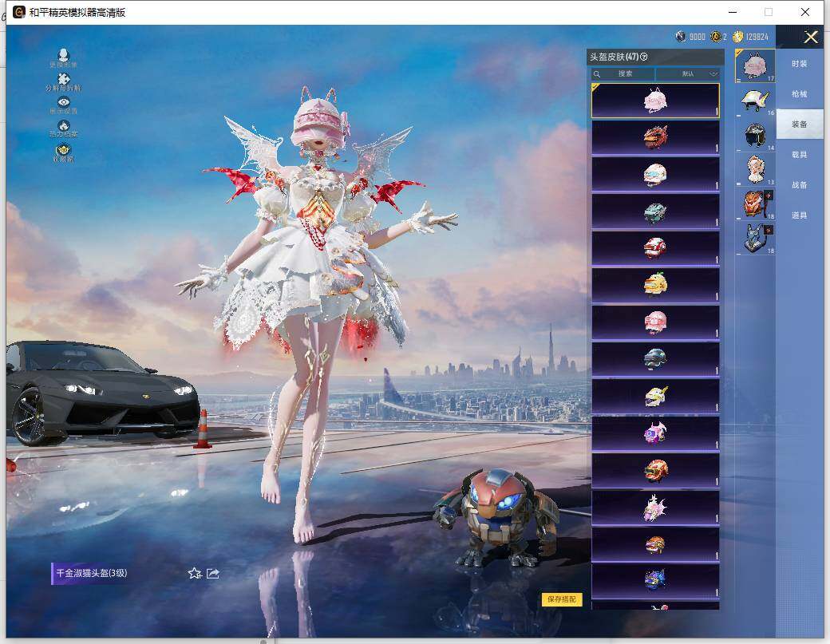Screen dimensions: 830x644
Task: Open the 收藏家 collector badge icon
Action: 64,150
